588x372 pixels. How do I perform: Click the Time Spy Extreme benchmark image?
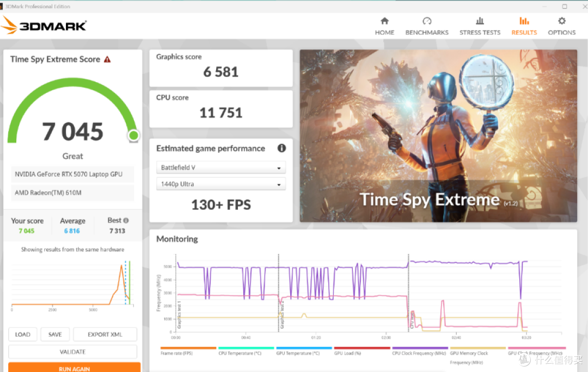click(438, 135)
